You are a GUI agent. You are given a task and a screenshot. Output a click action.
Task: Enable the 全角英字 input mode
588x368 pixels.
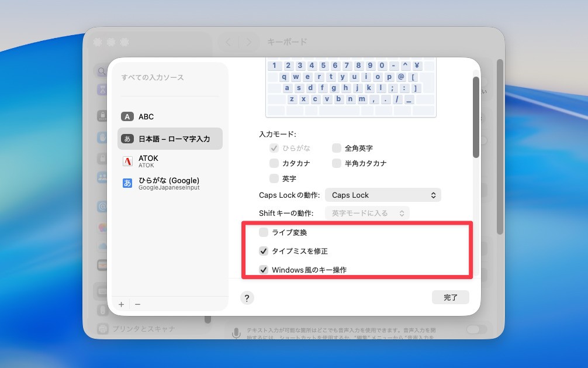[336, 148]
